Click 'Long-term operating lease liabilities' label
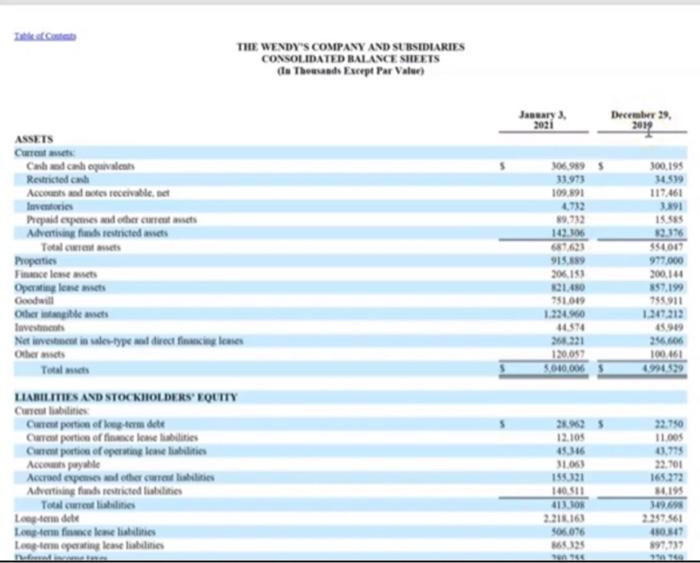 [89, 545]
